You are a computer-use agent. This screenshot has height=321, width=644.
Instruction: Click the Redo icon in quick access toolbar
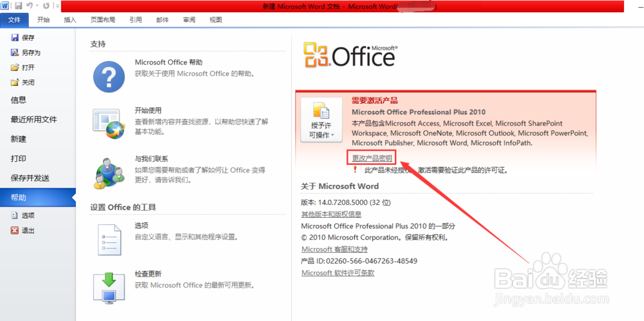(x=46, y=6)
